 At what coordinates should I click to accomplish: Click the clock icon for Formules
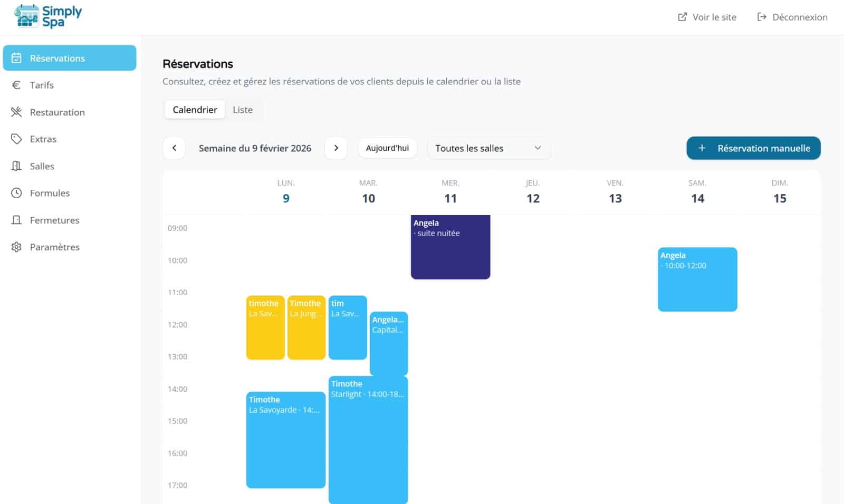coord(16,193)
